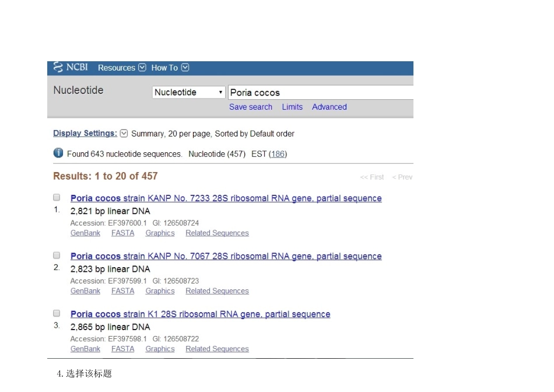Open FASTA for accession EF397599.1
Screen dimensions: 554x392
[122, 291]
